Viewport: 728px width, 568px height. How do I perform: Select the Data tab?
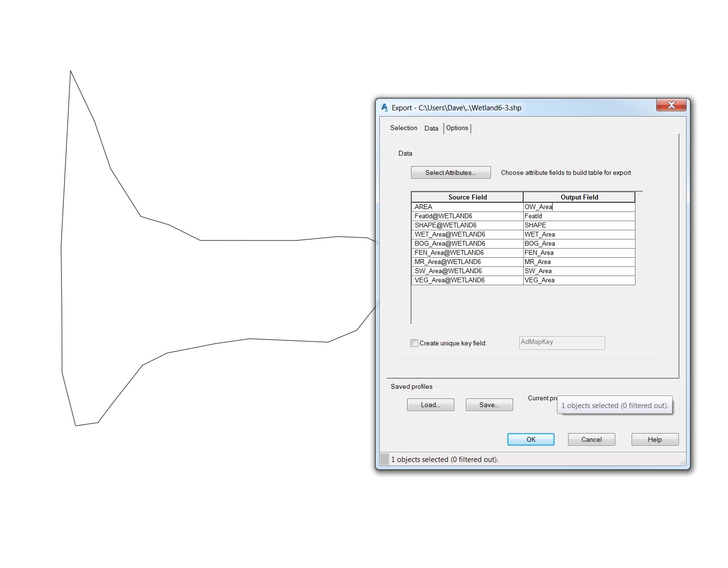coord(431,128)
